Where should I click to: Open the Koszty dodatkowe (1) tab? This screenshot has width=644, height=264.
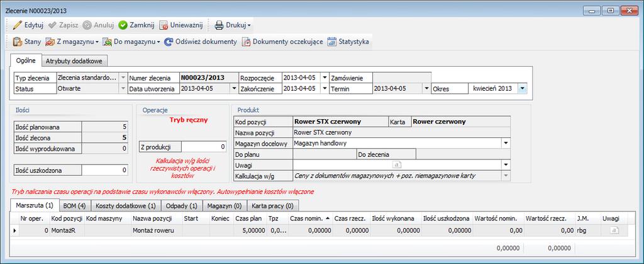(126, 205)
